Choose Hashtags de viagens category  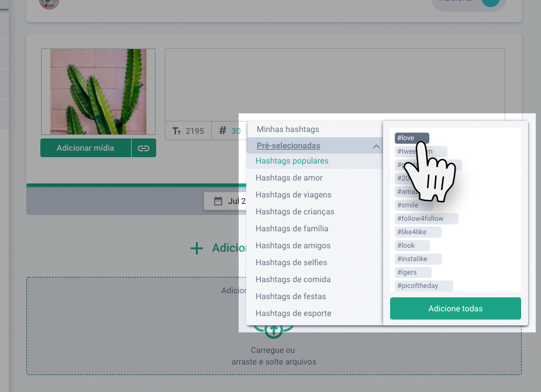point(293,195)
